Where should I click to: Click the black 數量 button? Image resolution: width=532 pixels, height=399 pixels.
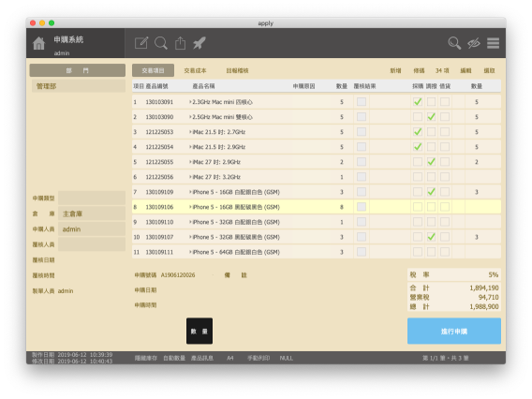click(199, 332)
